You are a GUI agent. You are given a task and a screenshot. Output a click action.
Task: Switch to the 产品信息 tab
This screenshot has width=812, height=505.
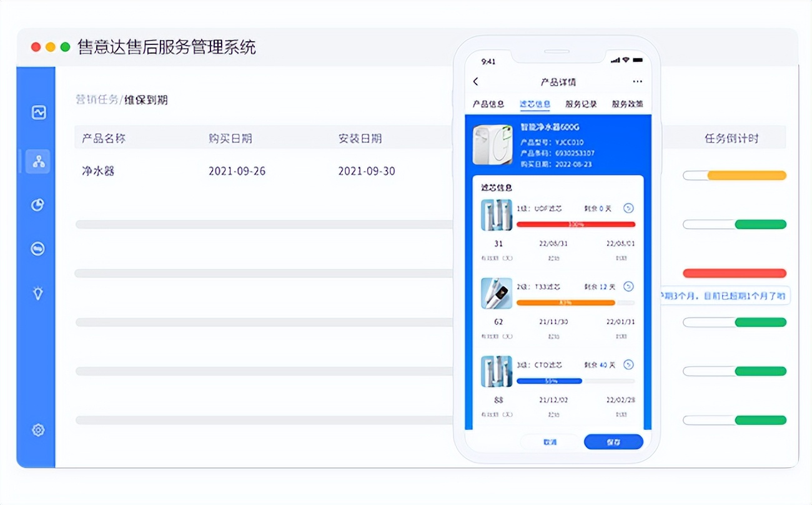click(x=487, y=104)
